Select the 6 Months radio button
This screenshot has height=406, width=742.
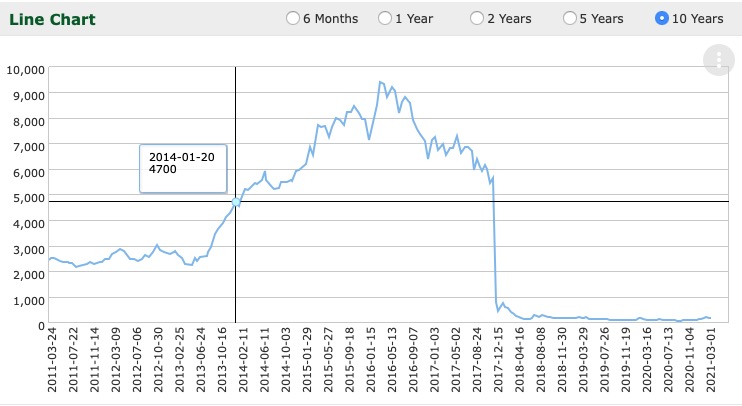293,18
